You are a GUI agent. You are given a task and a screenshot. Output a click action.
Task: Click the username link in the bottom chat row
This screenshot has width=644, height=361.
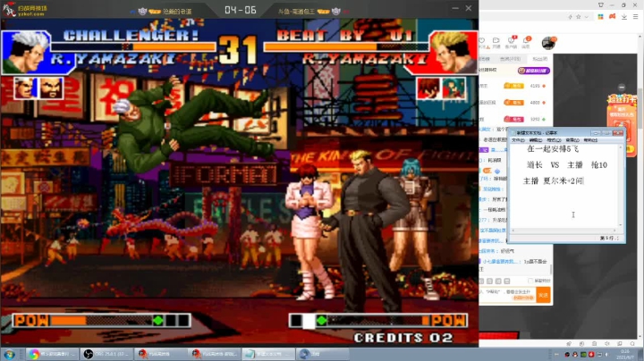[502, 261]
